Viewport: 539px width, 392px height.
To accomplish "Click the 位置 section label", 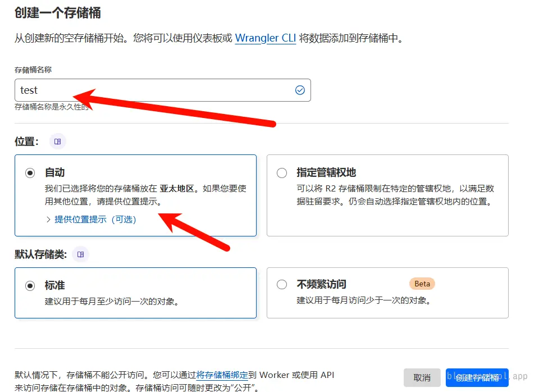I will pos(26,142).
